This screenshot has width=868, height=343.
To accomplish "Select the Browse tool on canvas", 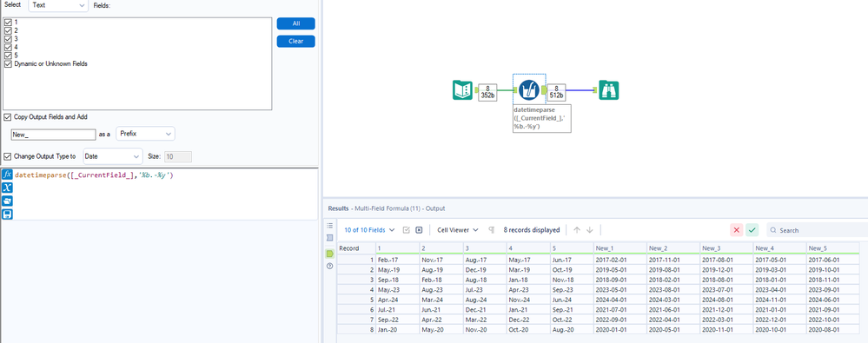I will pyautogui.click(x=608, y=89).
